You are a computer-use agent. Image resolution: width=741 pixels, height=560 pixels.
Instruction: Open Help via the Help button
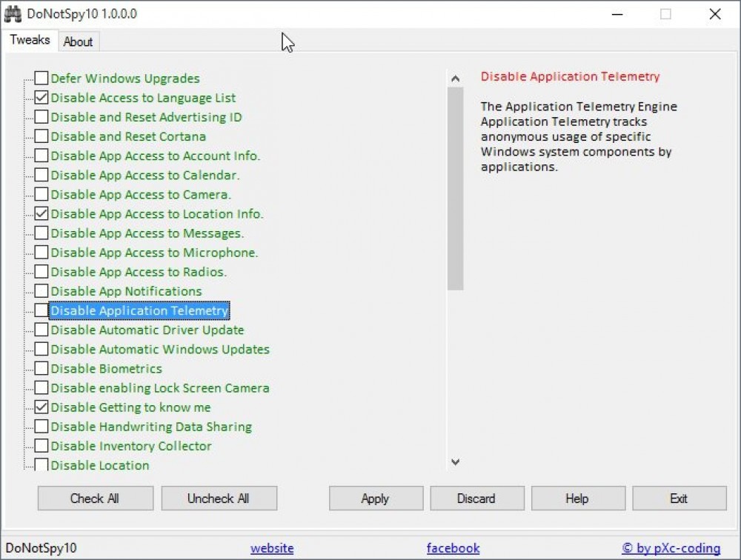579,499
